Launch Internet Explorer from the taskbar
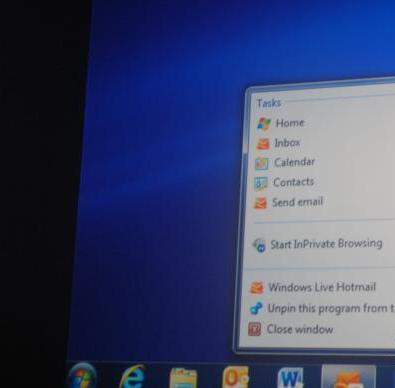This screenshot has height=388, width=395. point(132,377)
